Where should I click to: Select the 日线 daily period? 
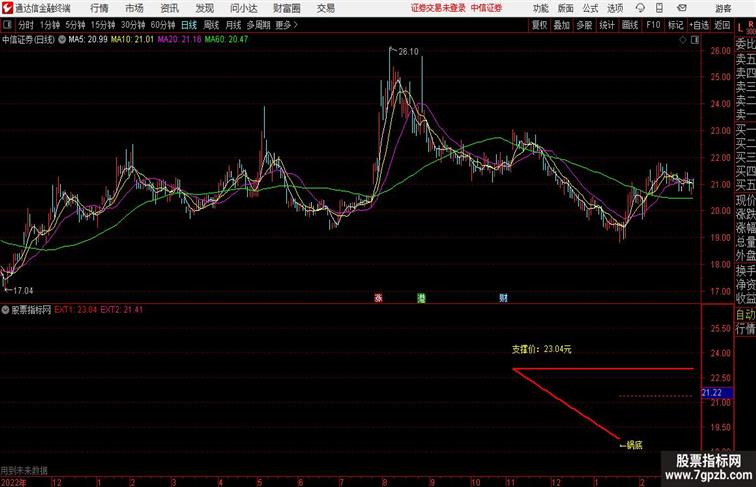click(x=189, y=25)
